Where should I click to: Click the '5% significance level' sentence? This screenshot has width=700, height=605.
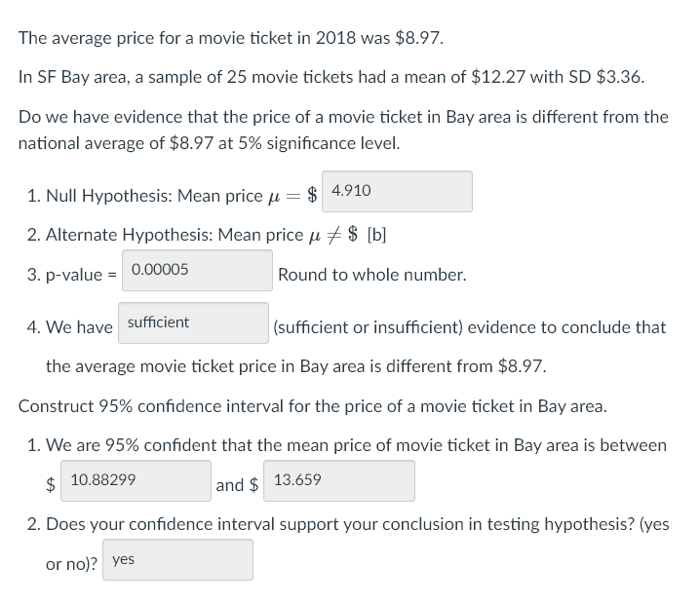pyautogui.click(x=342, y=131)
